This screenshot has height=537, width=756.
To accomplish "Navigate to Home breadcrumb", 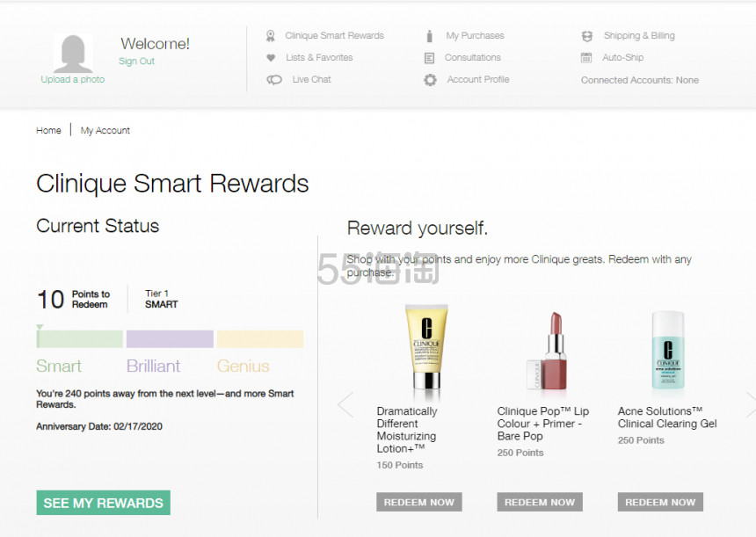I will (x=48, y=131).
